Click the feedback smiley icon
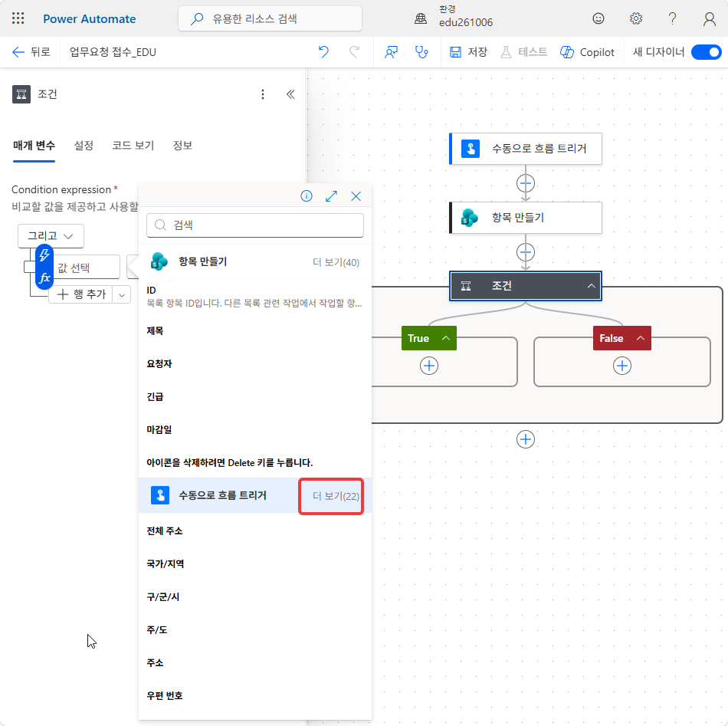This screenshot has height=726, width=728. [598, 18]
